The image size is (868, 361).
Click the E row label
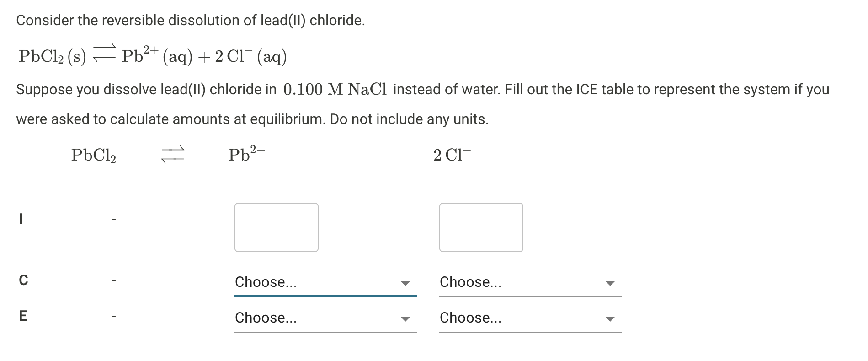[x=23, y=316]
